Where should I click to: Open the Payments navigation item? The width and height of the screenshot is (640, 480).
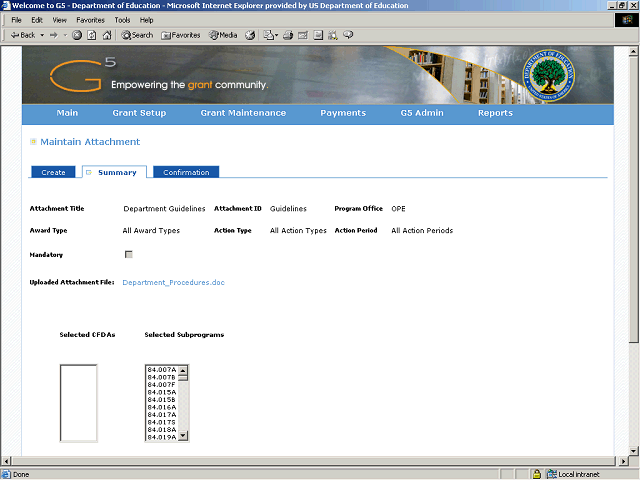tap(343, 113)
